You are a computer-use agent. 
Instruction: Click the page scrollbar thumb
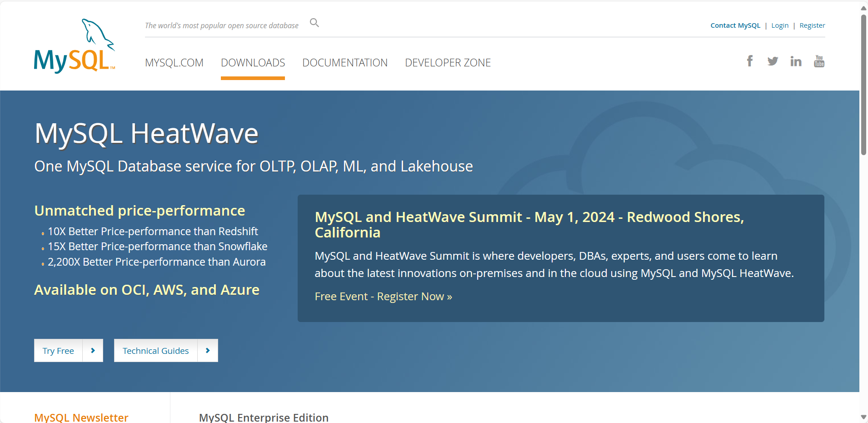click(863, 85)
